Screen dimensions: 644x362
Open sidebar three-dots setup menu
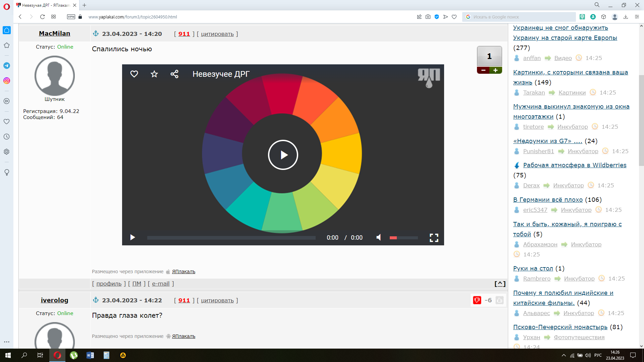pos(7,342)
